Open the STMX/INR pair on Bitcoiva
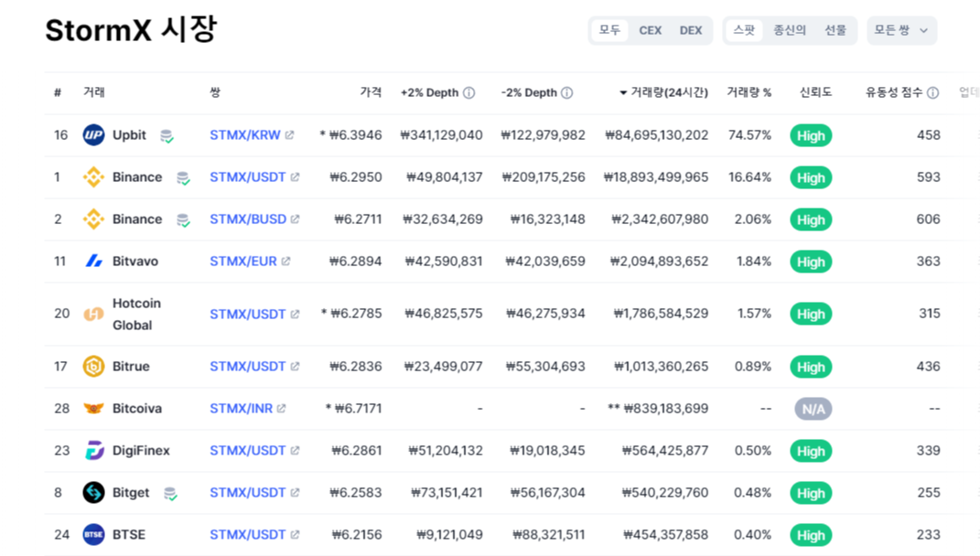This screenshot has width=980, height=556. [242, 409]
